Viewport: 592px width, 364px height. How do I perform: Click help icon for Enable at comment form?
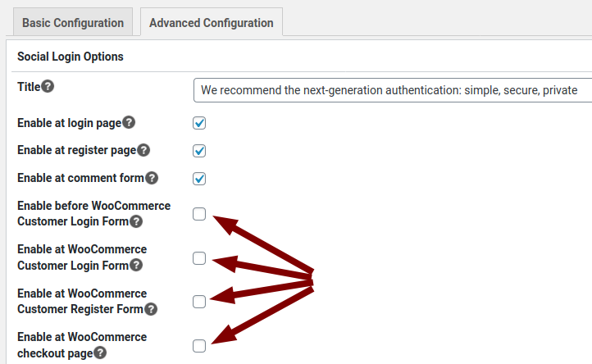(x=152, y=178)
